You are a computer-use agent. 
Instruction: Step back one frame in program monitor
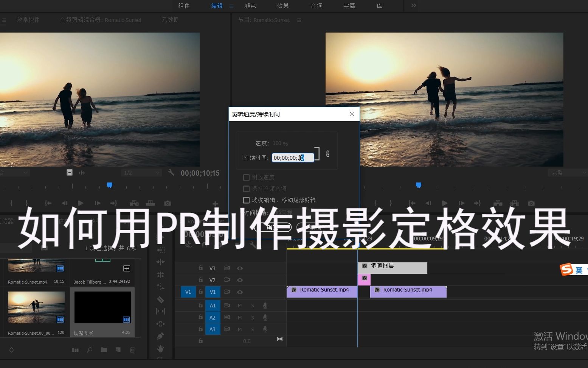pyautogui.click(x=428, y=203)
